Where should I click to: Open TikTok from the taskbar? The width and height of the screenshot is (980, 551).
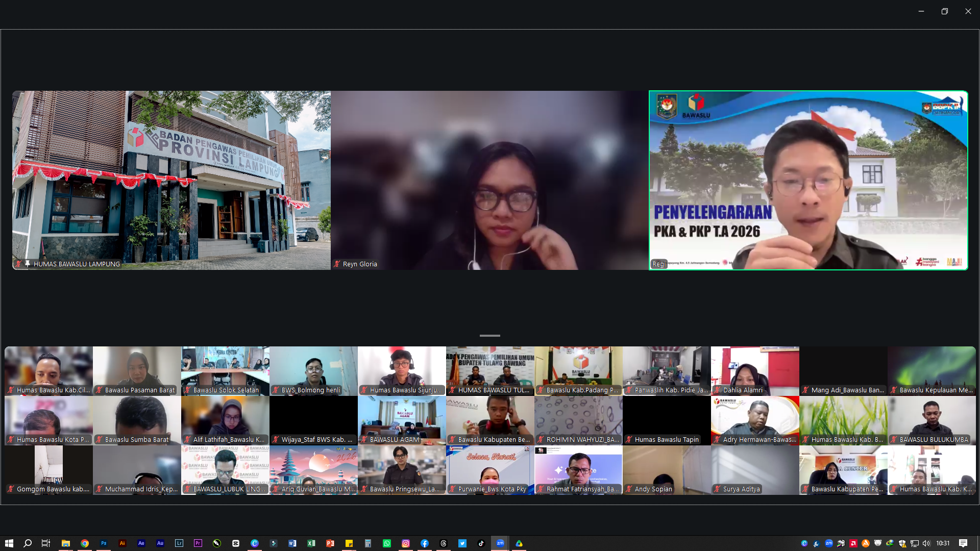(x=481, y=543)
